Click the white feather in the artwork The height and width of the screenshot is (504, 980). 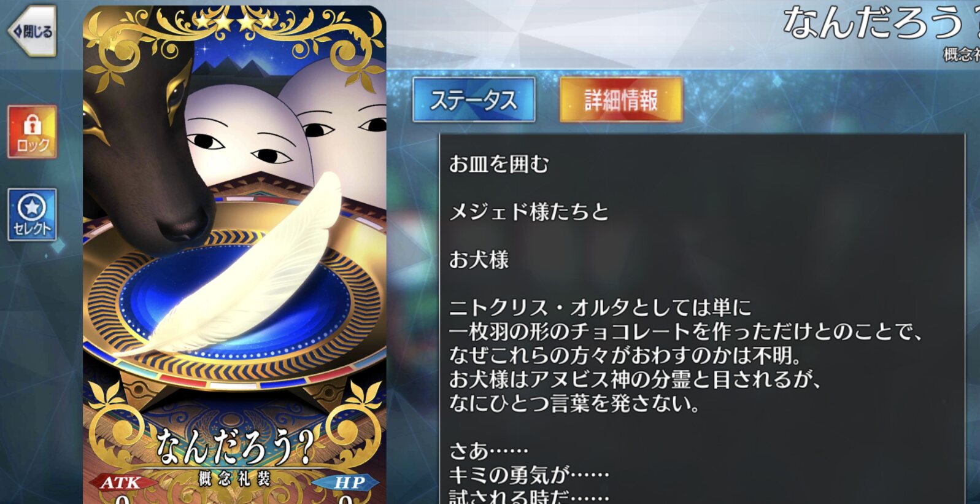tap(245, 270)
